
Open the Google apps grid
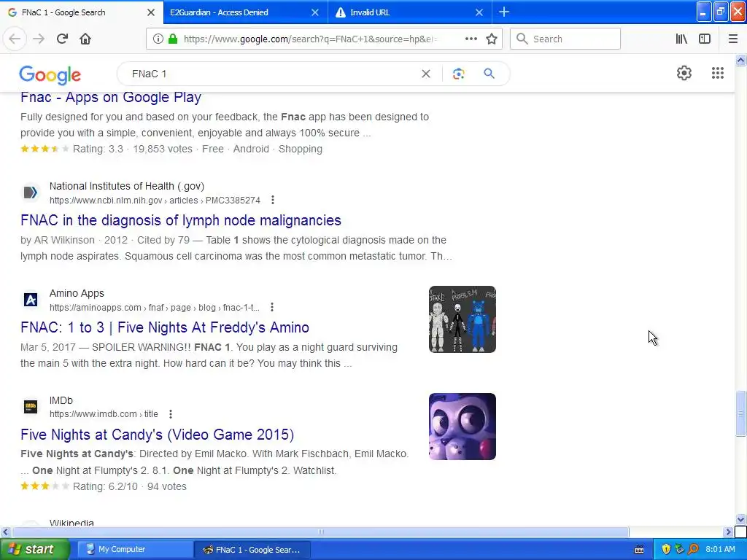coord(718,73)
